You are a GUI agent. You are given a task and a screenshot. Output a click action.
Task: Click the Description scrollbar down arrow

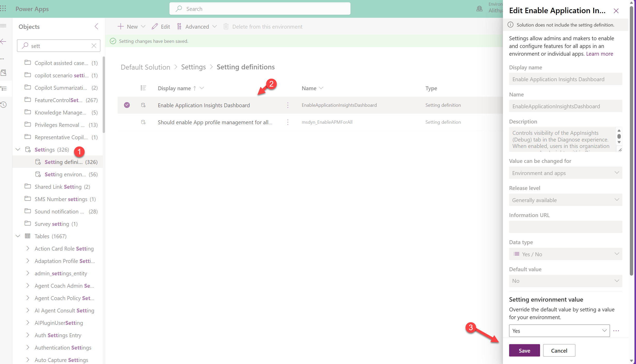tap(619, 142)
